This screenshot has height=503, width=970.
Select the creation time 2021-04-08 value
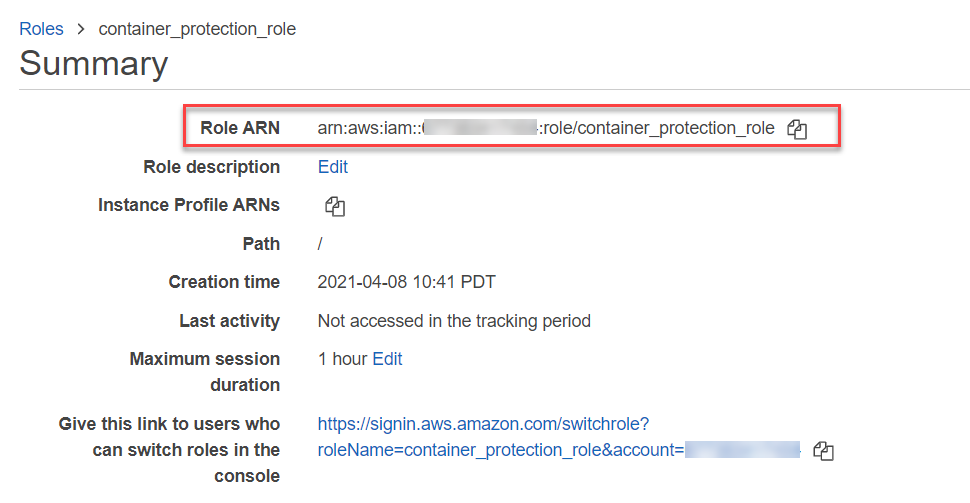[406, 282]
